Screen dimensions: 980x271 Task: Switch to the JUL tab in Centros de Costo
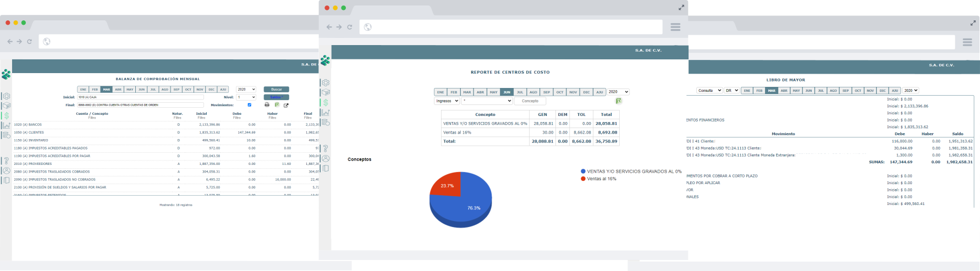[520, 92]
